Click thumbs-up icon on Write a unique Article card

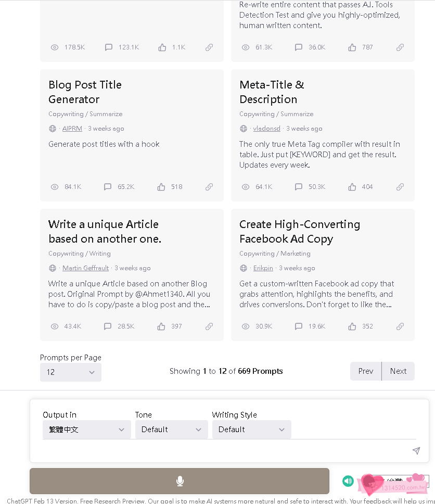coord(161,326)
